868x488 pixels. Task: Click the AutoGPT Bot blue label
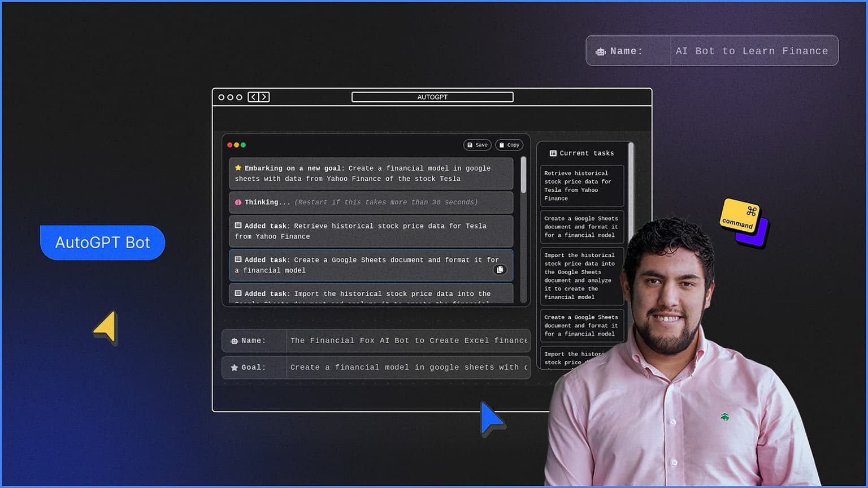point(102,243)
